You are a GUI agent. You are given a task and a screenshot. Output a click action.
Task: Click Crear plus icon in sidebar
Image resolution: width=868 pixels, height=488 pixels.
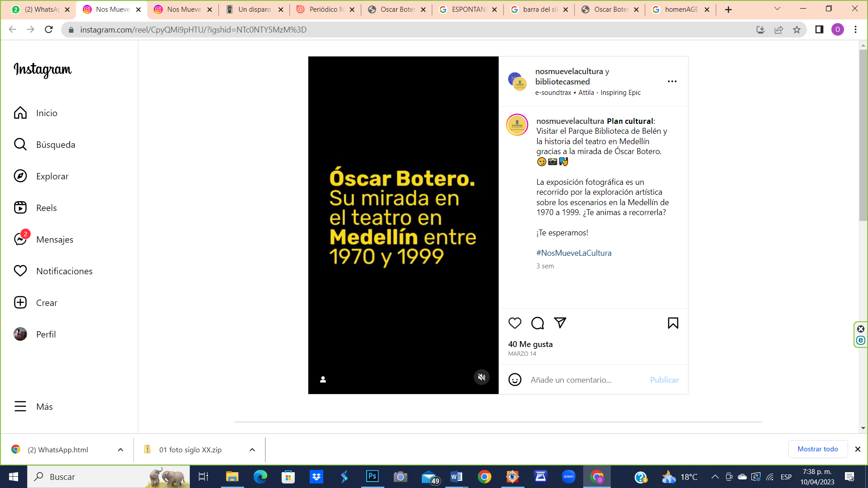click(20, 302)
